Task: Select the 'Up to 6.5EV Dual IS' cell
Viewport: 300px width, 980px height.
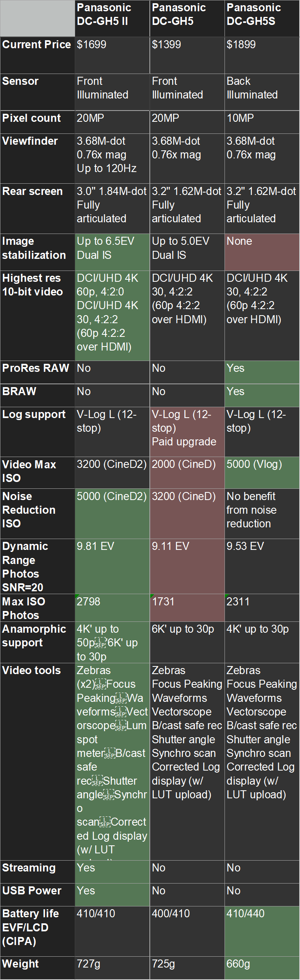Action: coord(112,252)
